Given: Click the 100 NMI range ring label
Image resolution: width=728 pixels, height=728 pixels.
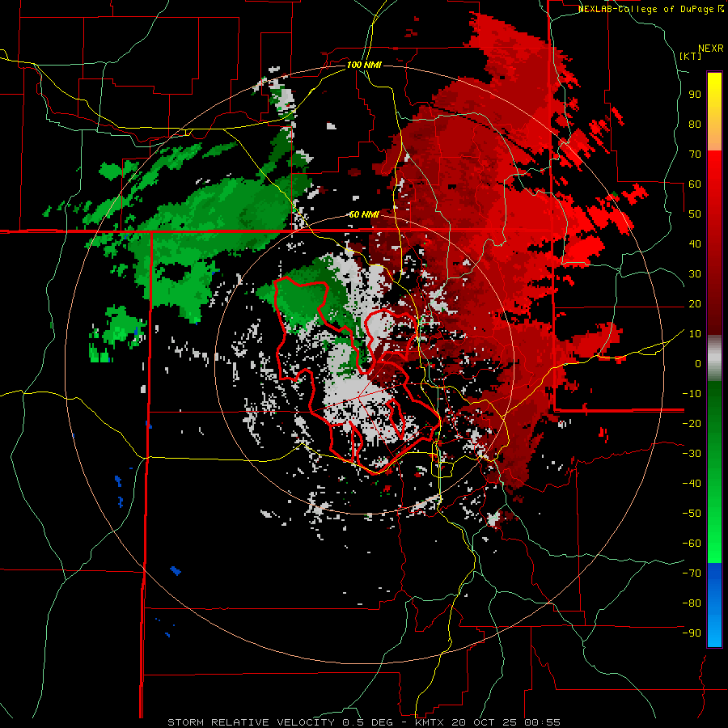Looking at the screenshot, I should tap(364, 65).
